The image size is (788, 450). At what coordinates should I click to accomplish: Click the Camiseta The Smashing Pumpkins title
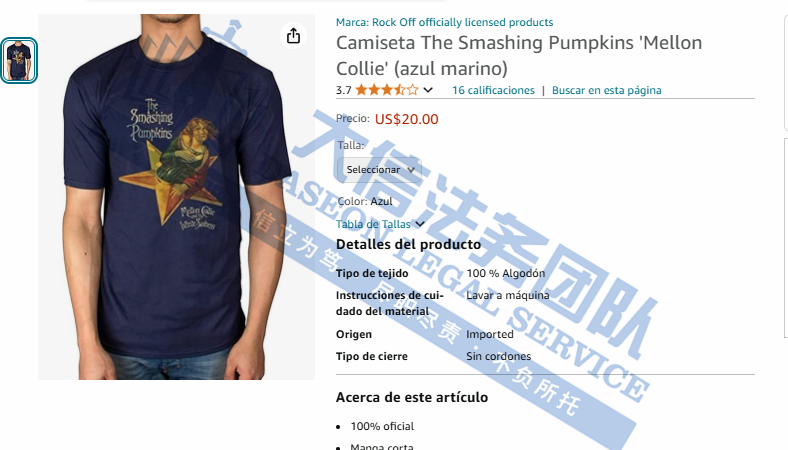[519, 55]
